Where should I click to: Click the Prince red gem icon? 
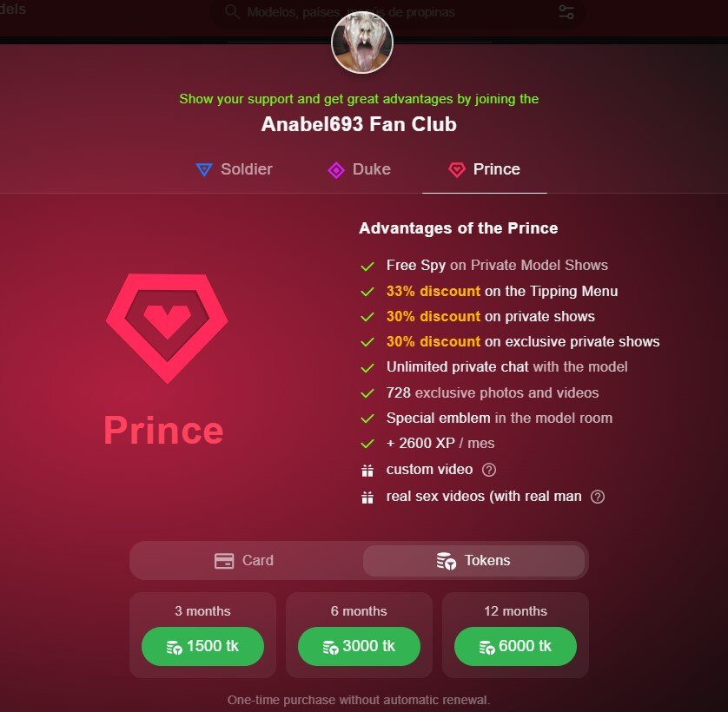click(x=457, y=169)
